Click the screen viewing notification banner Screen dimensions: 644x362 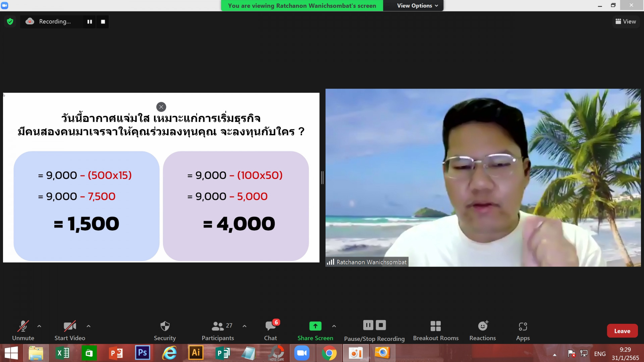[x=302, y=6]
